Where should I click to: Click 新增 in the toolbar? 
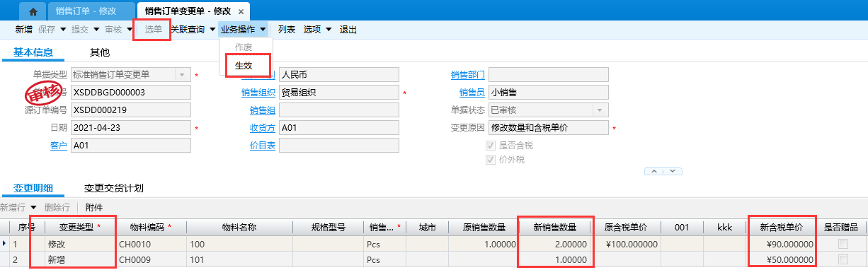coord(23,30)
